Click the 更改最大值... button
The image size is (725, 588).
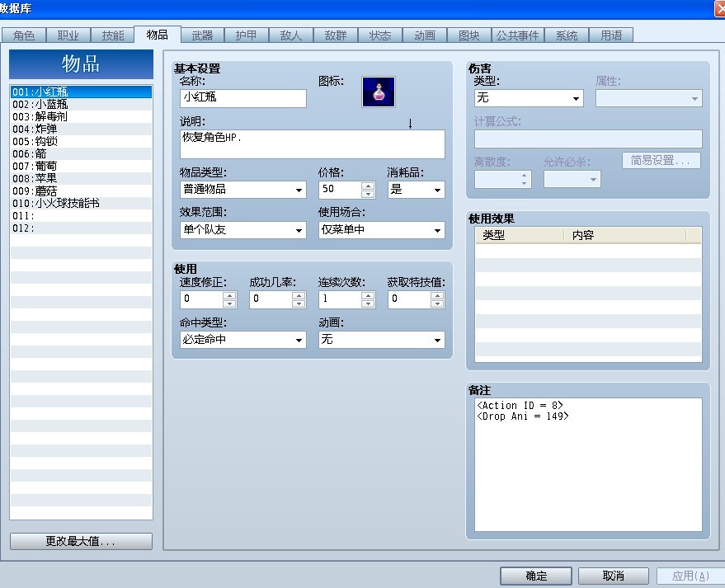pyautogui.click(x=81, y=541)
